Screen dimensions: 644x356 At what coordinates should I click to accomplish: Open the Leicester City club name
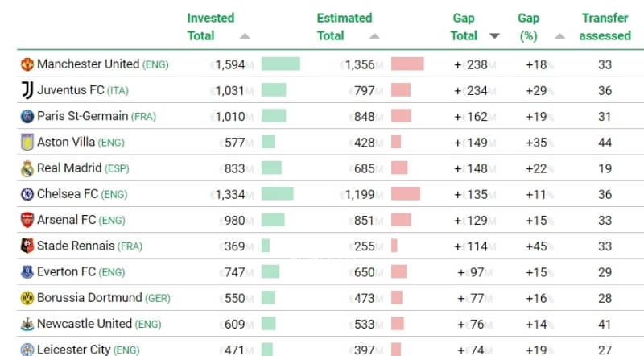pos(75,350)
